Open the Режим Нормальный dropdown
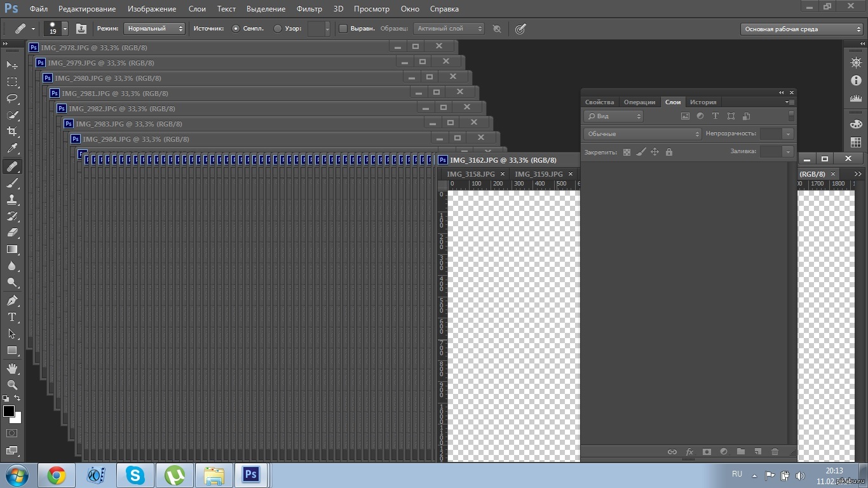This screenshot has height=488, width=868. point(154,29)
